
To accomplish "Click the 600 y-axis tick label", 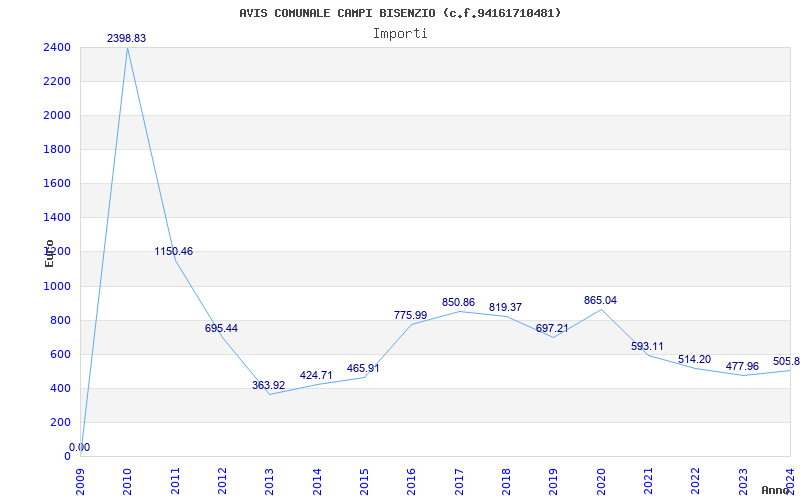I will tap(60, 355).
